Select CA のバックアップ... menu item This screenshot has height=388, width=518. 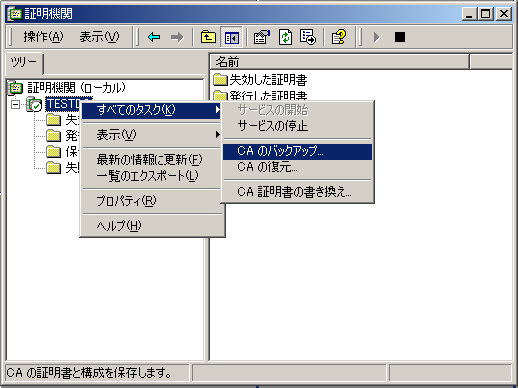coord(297,152)
